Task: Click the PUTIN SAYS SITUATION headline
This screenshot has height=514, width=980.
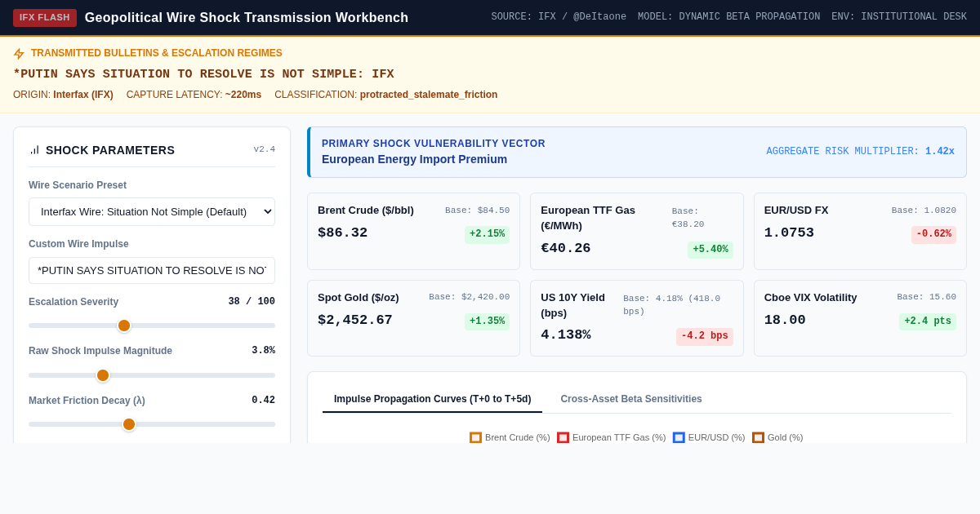Action: (x=203, y=74)
